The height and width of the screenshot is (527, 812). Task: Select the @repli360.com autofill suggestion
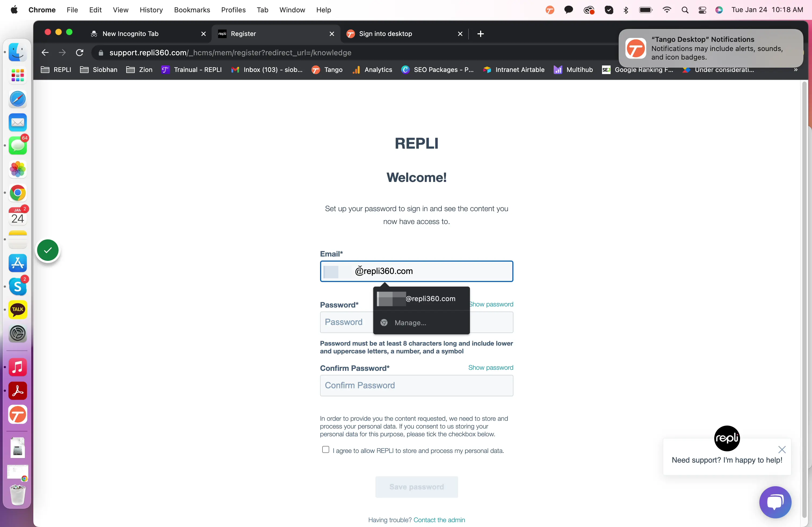click(x=421, y=299)
